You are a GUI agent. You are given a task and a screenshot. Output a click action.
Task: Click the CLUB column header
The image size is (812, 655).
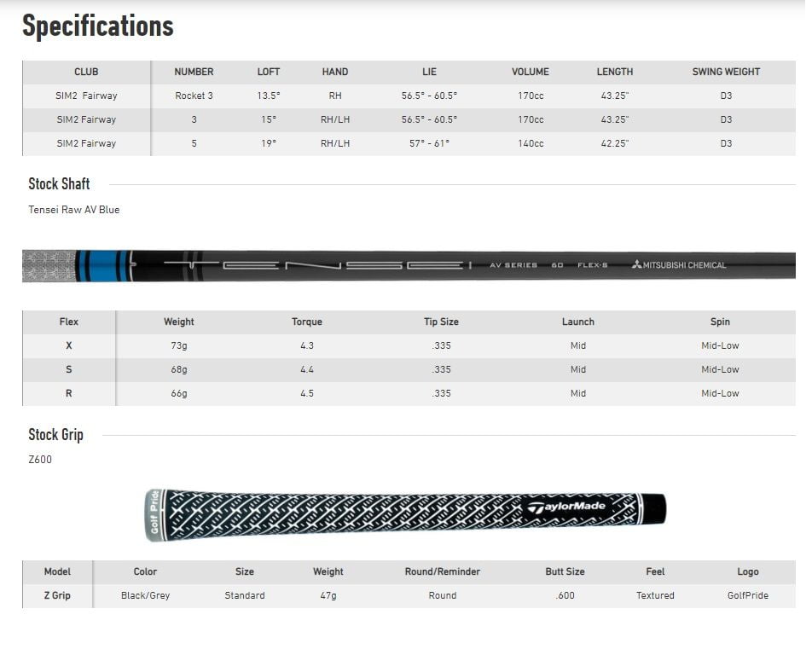pos(86,72)
